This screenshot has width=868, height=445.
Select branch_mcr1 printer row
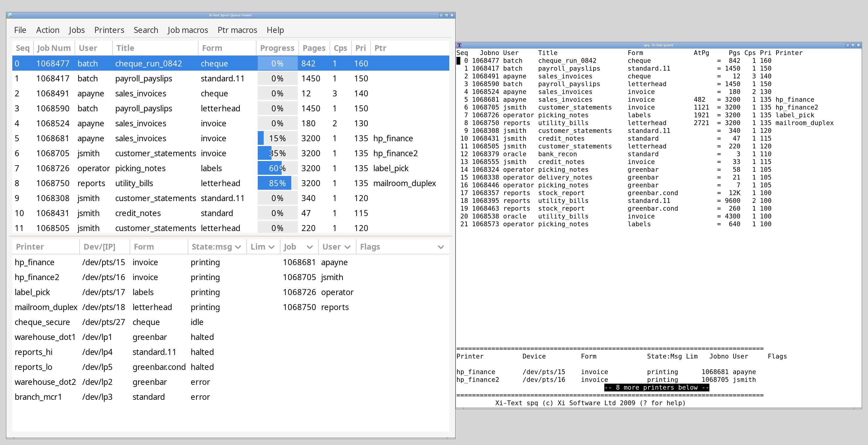coord(230,397)
